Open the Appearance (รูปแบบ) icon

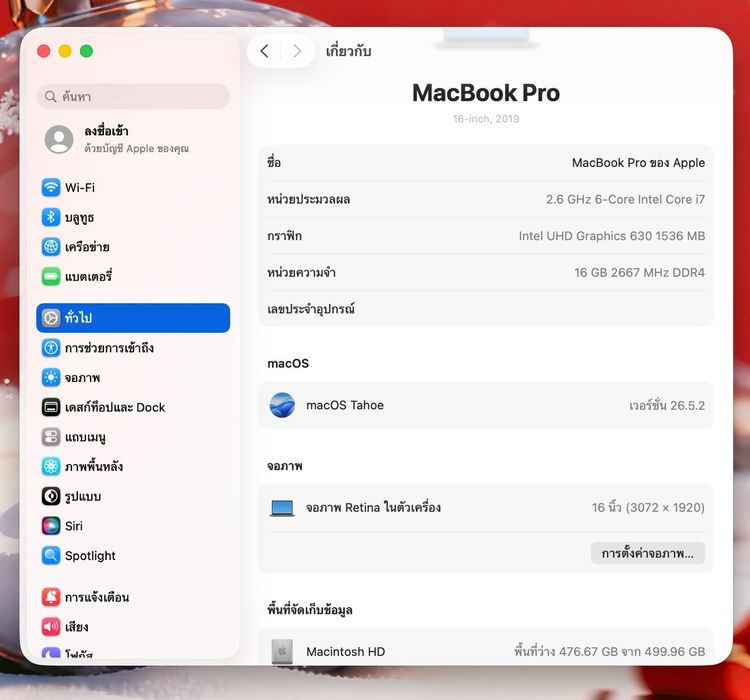point(51,496)
